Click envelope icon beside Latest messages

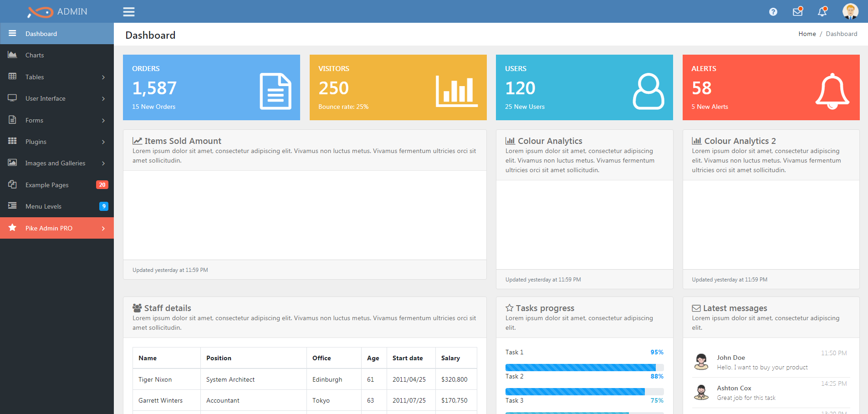696,308
